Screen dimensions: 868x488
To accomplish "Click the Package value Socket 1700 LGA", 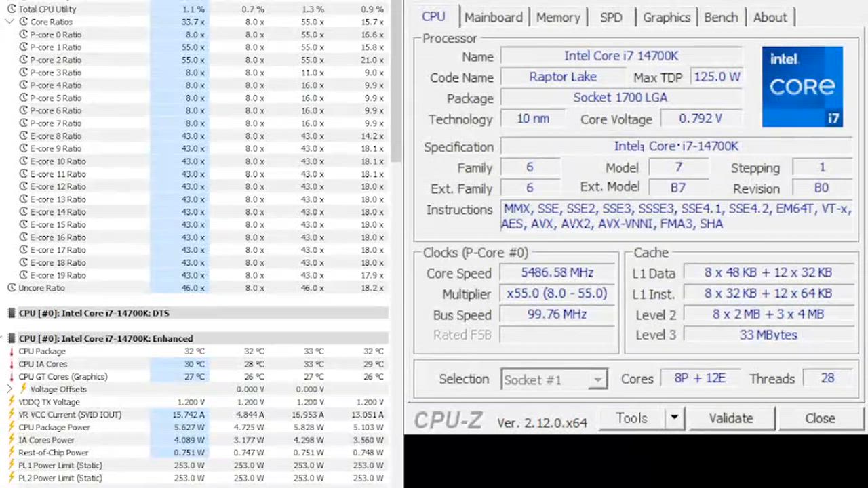I will click(x=621, y=98).
